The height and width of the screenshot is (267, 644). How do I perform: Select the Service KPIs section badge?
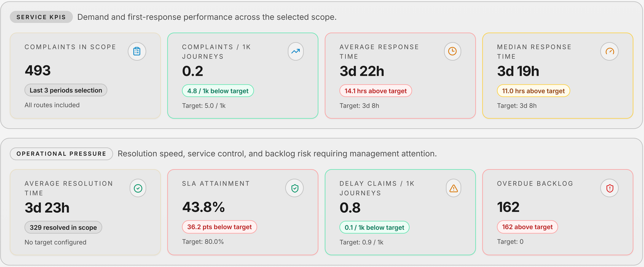click(x=41, y=17)
